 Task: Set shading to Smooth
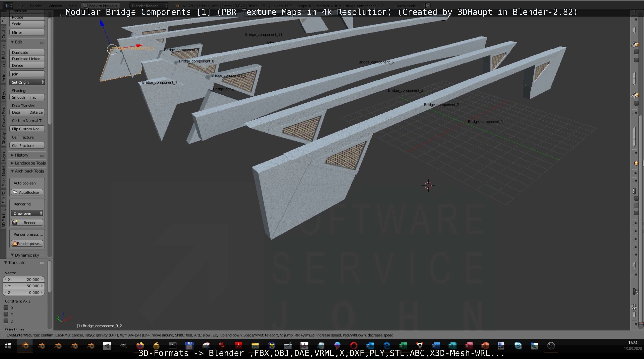18,97
